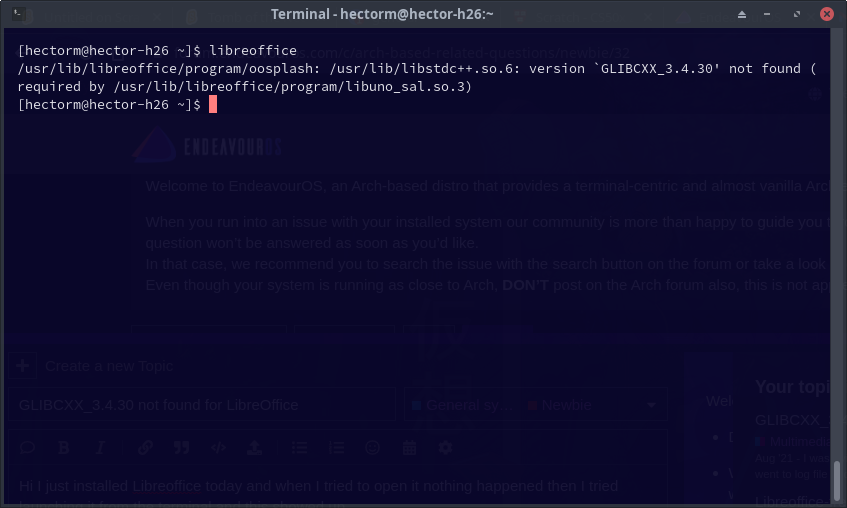Open the GLIBCXX topic under Your topic
The width and height of the screenshot is (847, 508).
click(792, 420)
